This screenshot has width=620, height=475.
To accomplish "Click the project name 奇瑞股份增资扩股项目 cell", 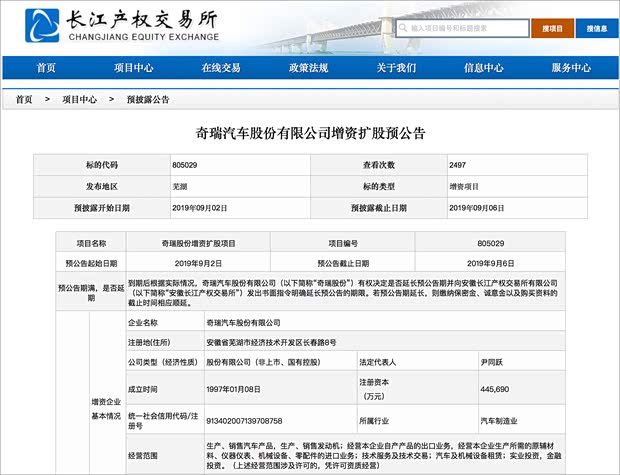I will [x=198, y=243].
